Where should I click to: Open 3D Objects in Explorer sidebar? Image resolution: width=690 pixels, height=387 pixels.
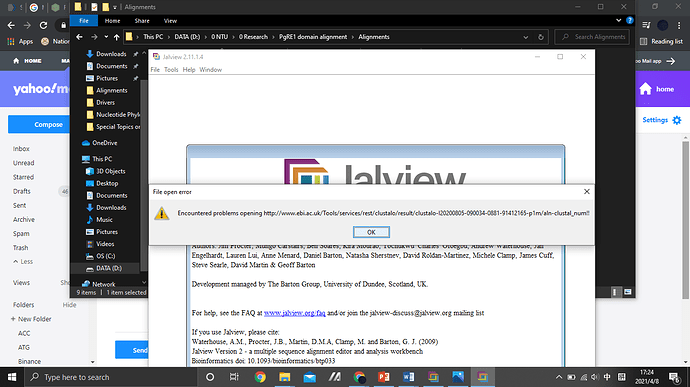[110, 171]
